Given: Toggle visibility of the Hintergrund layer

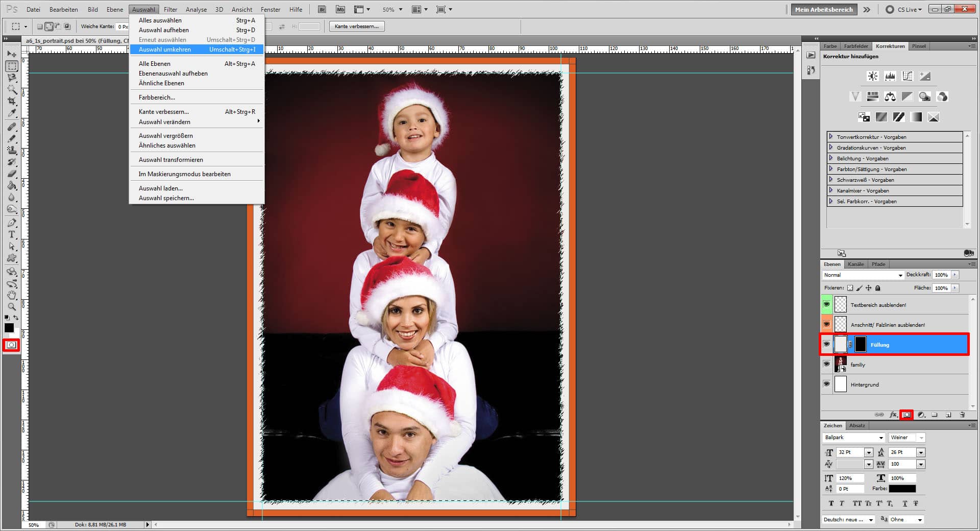Looking at the screenshot, I should pos(827,384).
